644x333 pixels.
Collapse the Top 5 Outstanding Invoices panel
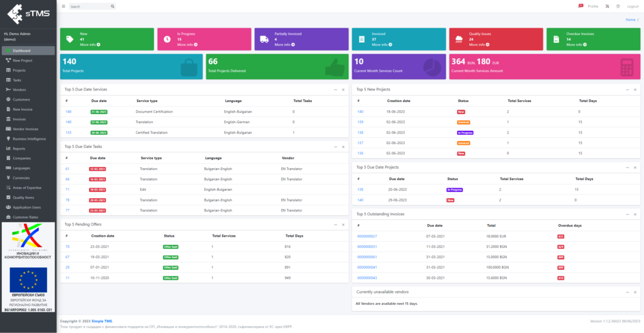(627, 214)
